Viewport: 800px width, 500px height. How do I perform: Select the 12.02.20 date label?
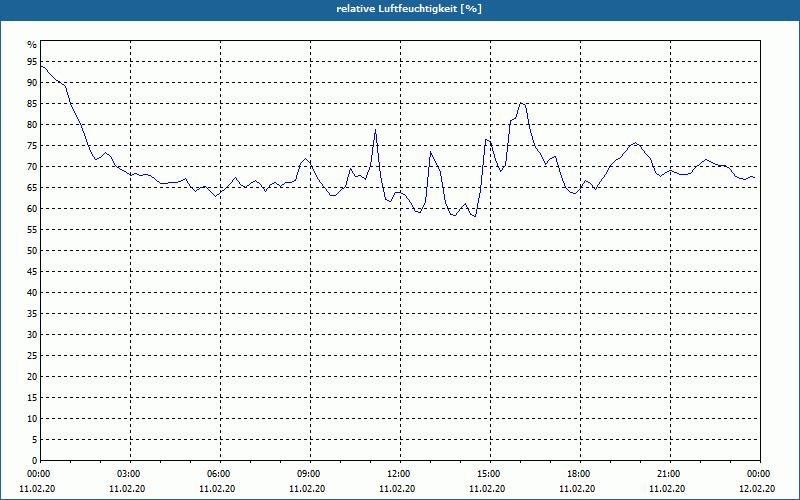pyautogui.click(x=757, y=489)
